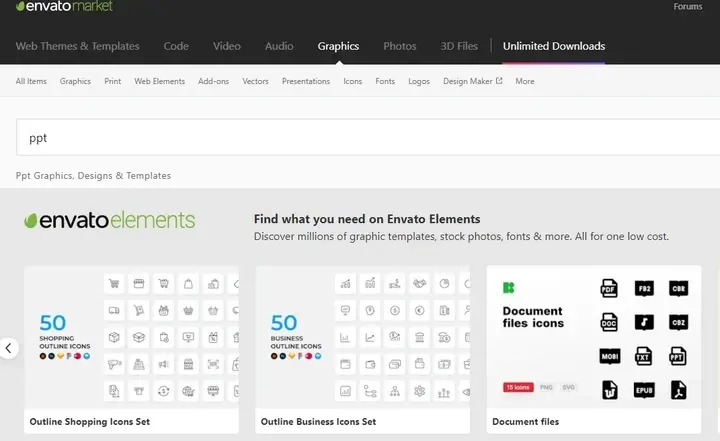
Task: Click the shopping cart icon in shopping set
Action: pyautogui.click(x=114, y=283)
